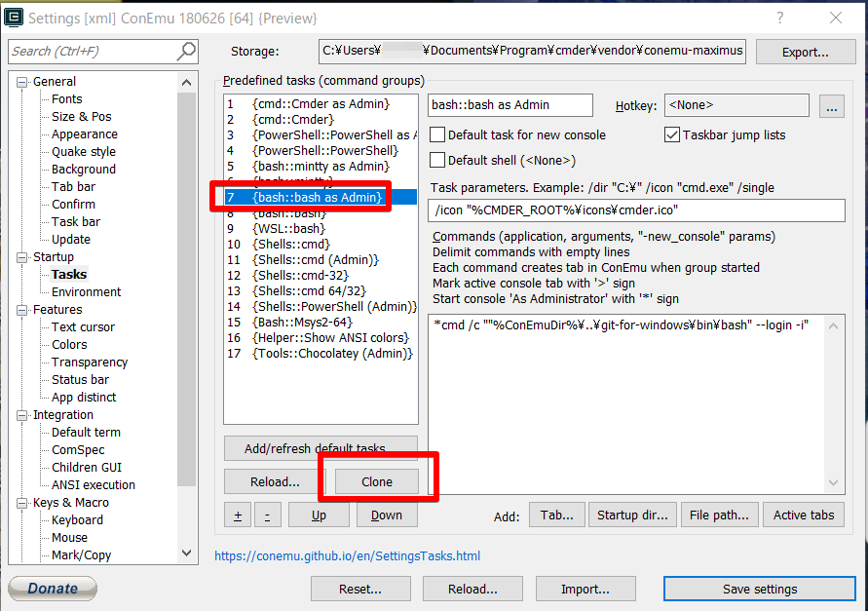Select Confirm settings page

(x=74, y=205)
